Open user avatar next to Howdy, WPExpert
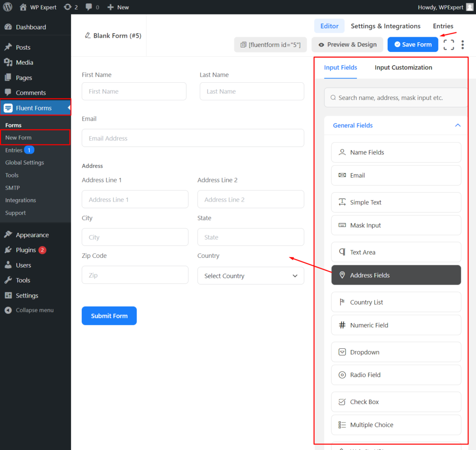Image resolution: width=476 pixels, height=450 pixels. click(x=469, y=7)
